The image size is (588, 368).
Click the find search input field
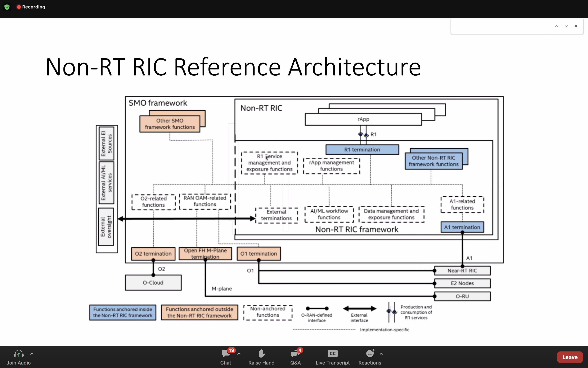point(500,26)
